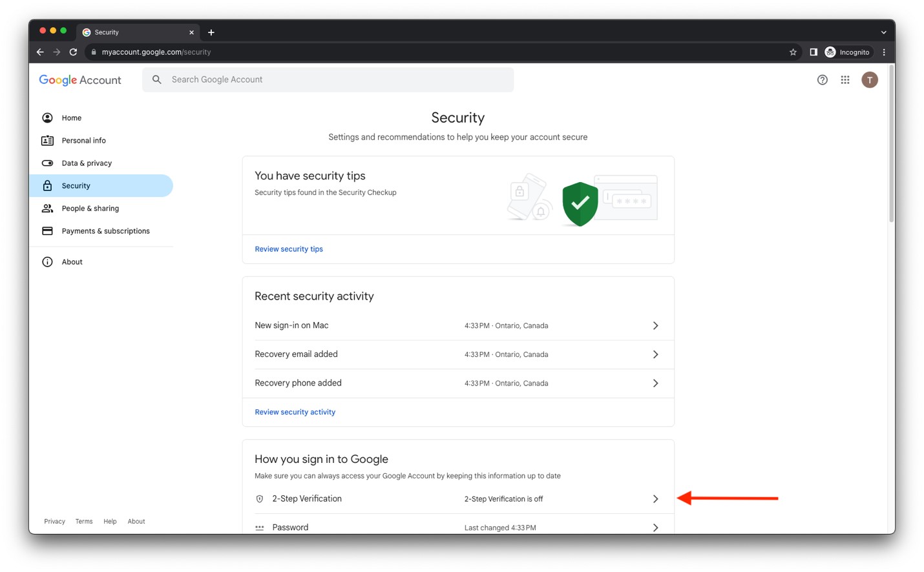Select Security in the sidebar
Image resolution: width=924 pixels, height=572 pixels.
point(101,186)
